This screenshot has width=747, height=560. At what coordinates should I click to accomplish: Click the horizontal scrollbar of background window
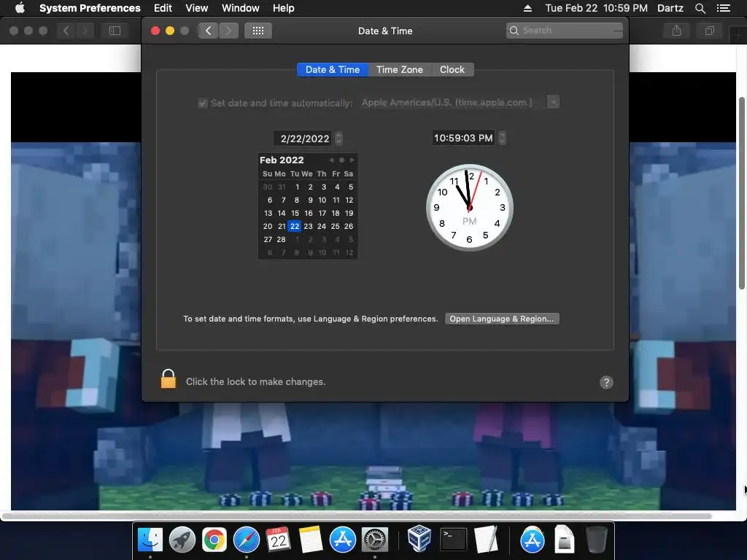point(356,516)
